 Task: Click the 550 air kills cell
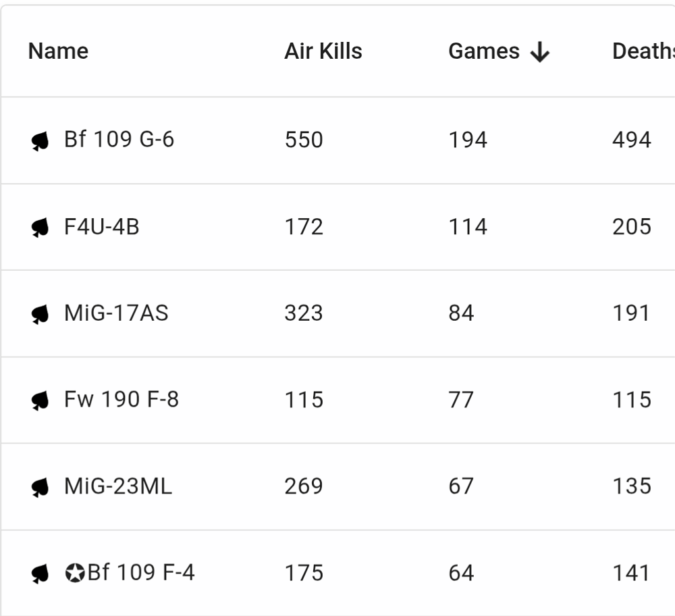304,140
